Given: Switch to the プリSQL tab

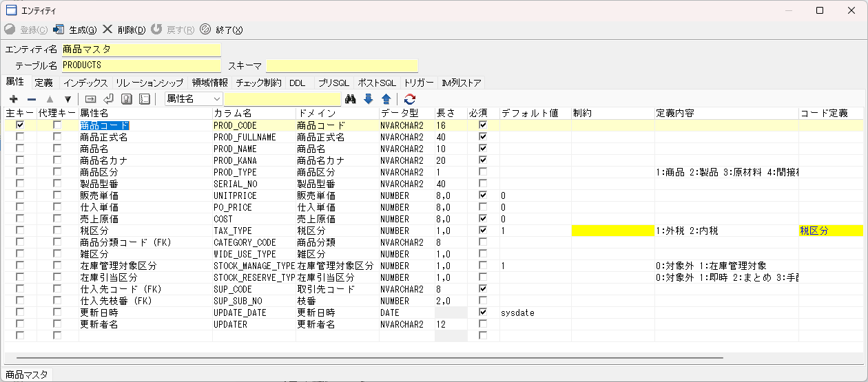Looking at the screenshot, I should [333, 83].
